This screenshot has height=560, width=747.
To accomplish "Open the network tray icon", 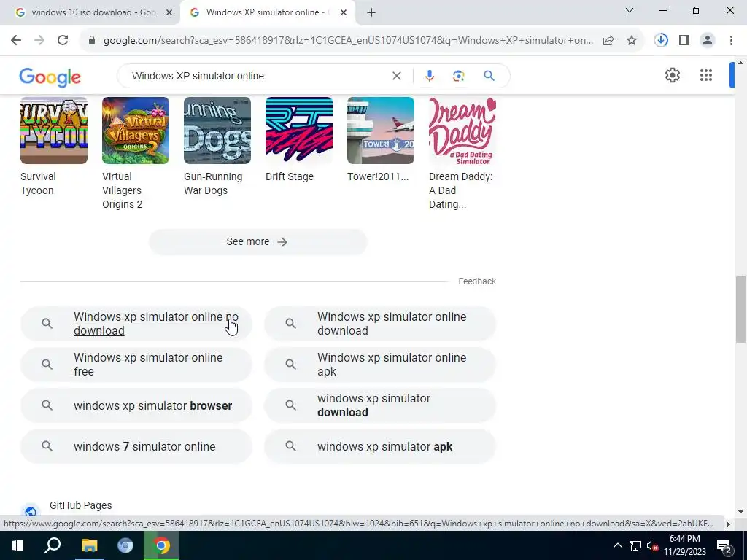I will pyautogui.click(x=635, y=545).
